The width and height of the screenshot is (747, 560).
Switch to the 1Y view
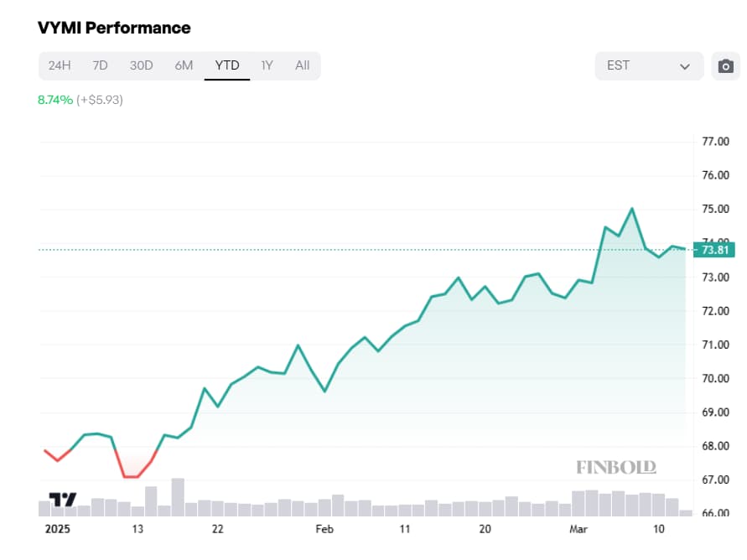coord(267,65)
